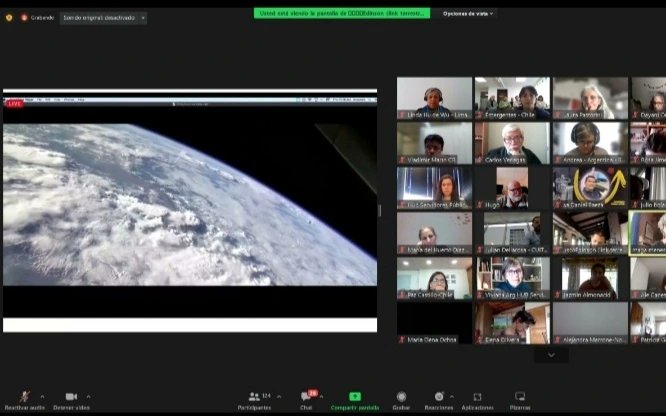Viewport: 666px width, 416px height.
Task: Open the Aplicaciones icon
Action: (x=477, y=396)
